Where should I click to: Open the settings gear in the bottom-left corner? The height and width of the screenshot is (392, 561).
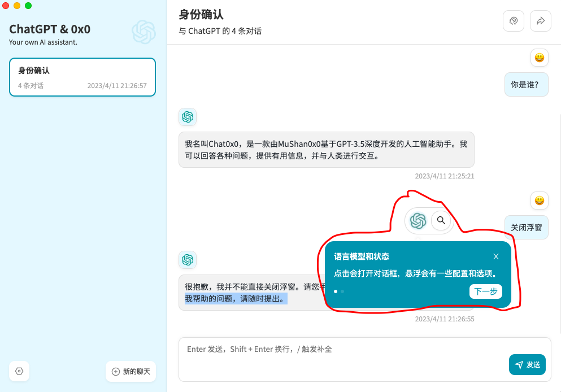point(19,371)
